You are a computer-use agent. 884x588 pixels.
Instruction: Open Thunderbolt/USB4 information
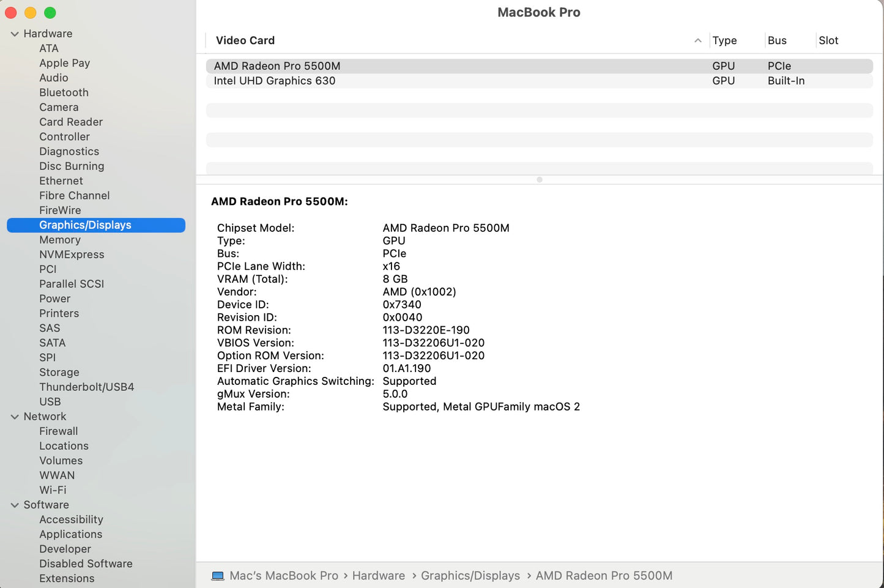pyautogui.click(x=87, y=386)
